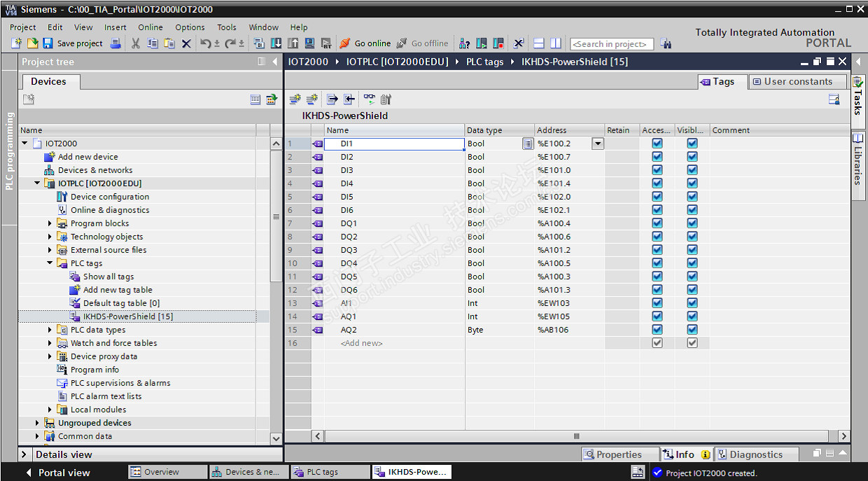The width and height of the screenshot is (868, 481).
Task: Click the binoculars search icon
Action: [x=666, y=43]
